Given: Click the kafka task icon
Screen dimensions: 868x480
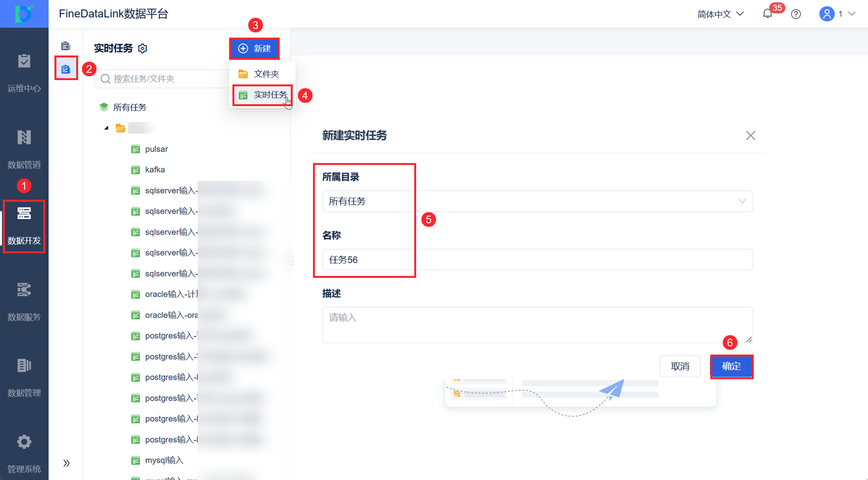Looking at the screenshot, I should (136, 170).
